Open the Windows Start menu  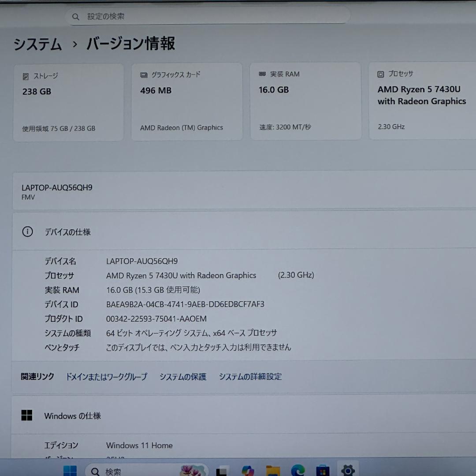point(71,472)
